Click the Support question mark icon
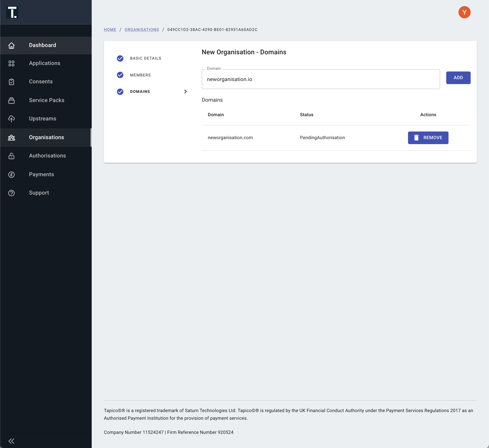Screen dimensions: 489x448 (11, 193)
